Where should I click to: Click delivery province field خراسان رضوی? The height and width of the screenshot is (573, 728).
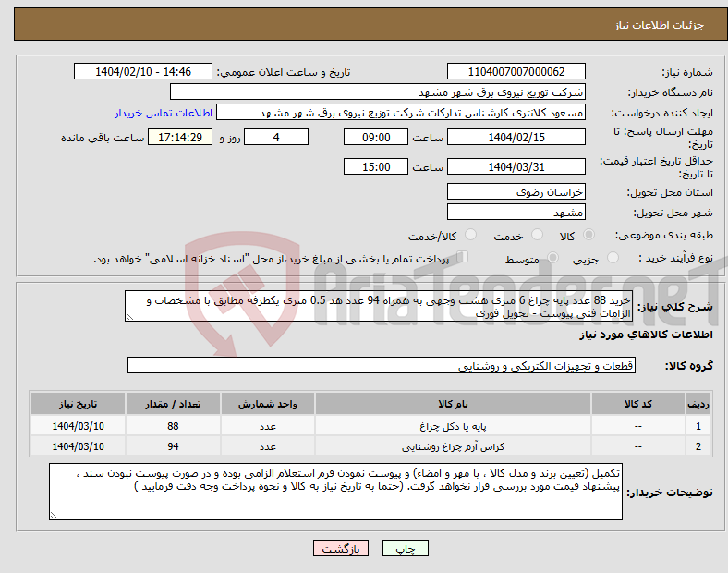pos(516,191)
